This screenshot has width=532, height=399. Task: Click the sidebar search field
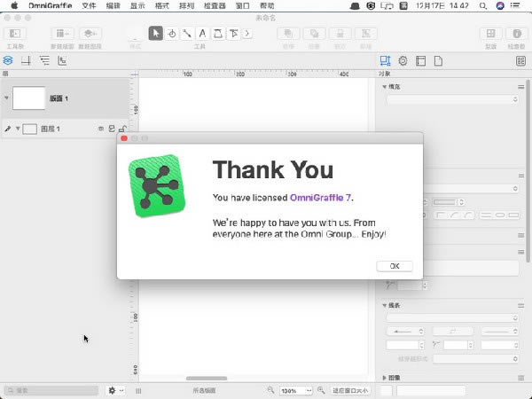coord(51,390)
